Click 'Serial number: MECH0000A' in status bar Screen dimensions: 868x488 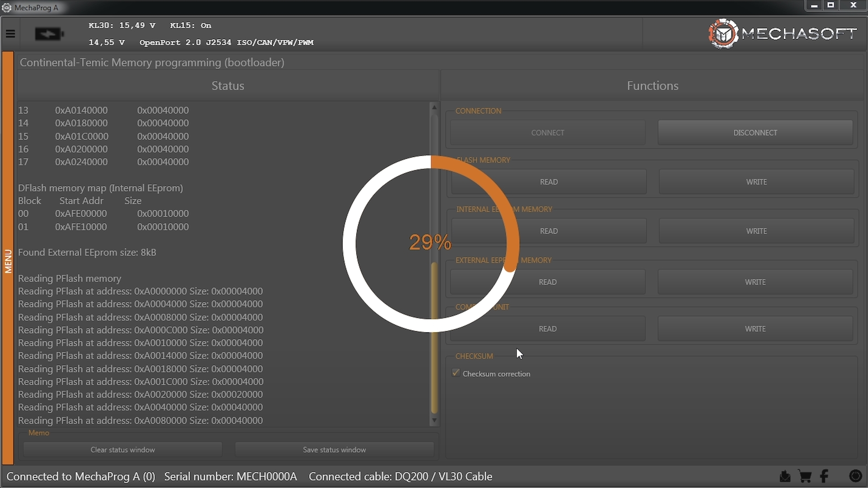click(x=230, y=477)
